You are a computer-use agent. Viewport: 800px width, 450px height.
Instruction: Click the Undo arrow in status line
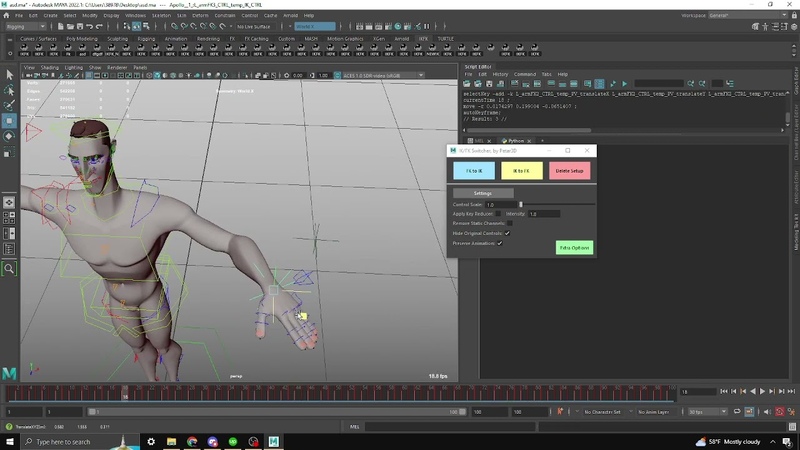pos(89,27)
